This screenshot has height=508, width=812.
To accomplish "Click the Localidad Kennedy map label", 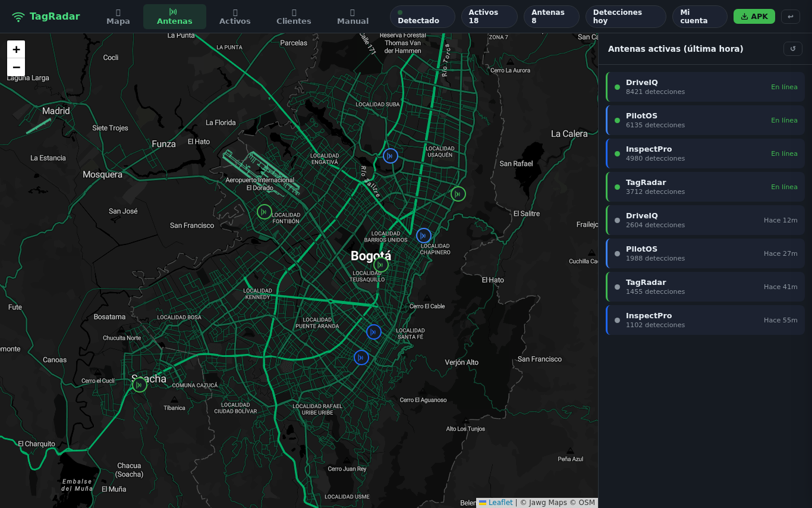I will point(257,294).
